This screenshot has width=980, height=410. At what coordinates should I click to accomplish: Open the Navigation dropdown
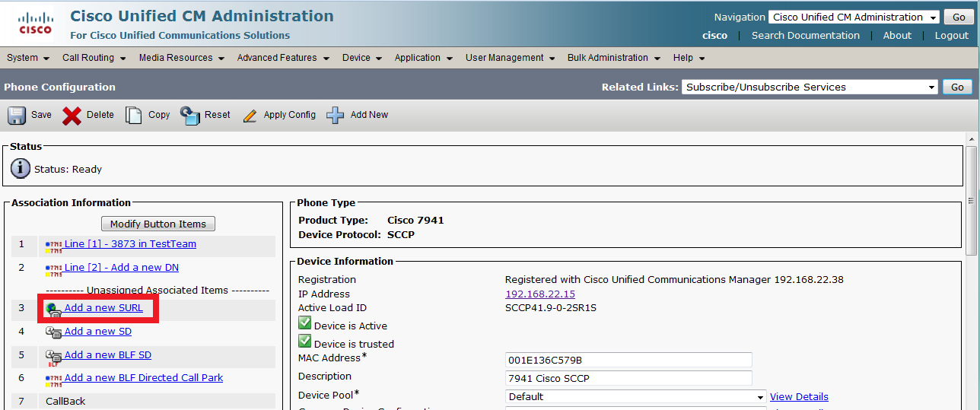point(855,17)
